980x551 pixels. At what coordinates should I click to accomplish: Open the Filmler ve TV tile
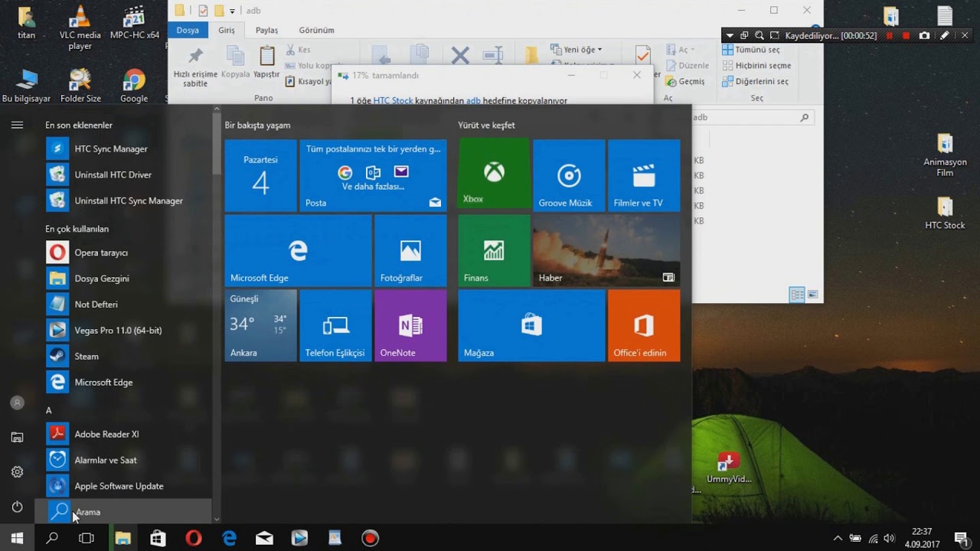(x=644, y=174)
